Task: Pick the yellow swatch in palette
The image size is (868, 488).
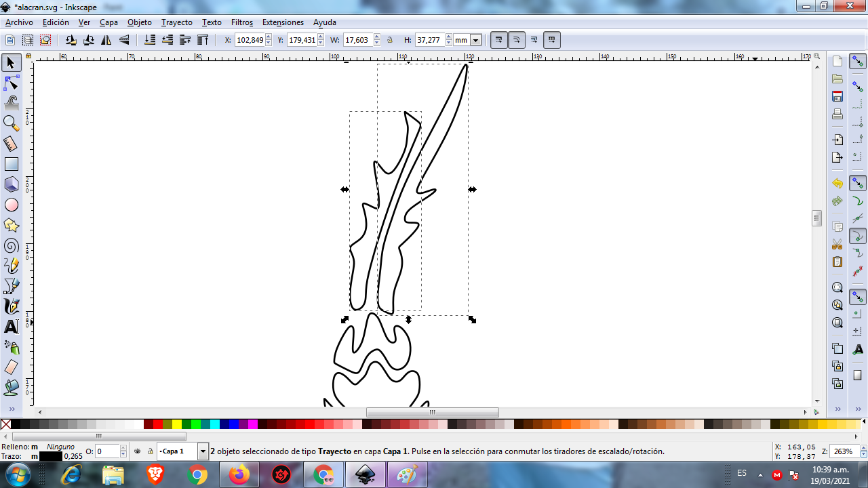Action: point(177,424)
